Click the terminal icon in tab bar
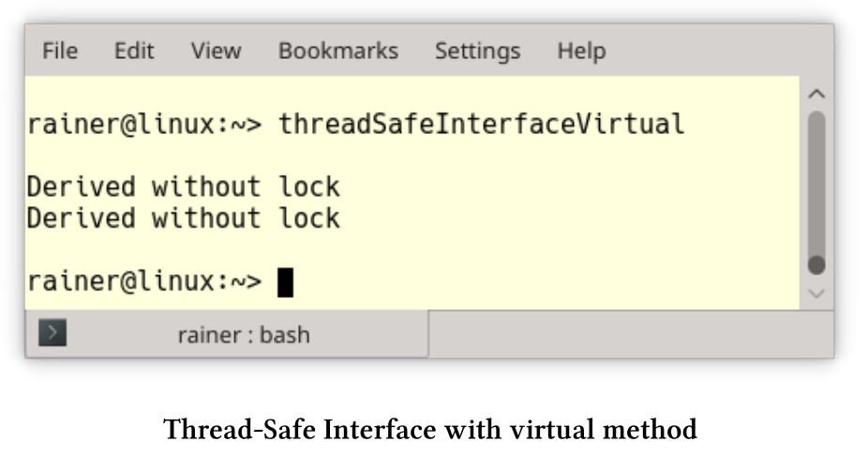868x456 pixels. pyautogui.click(x=52, y=332)
